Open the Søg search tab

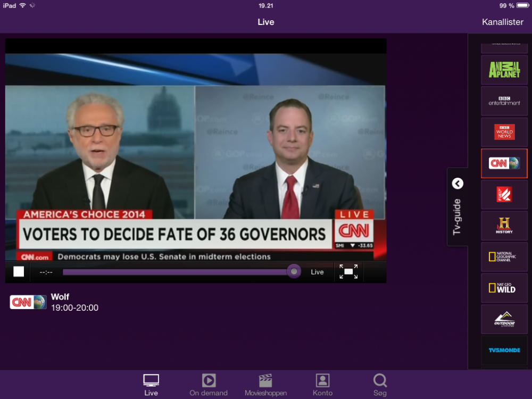pos(380,385)
